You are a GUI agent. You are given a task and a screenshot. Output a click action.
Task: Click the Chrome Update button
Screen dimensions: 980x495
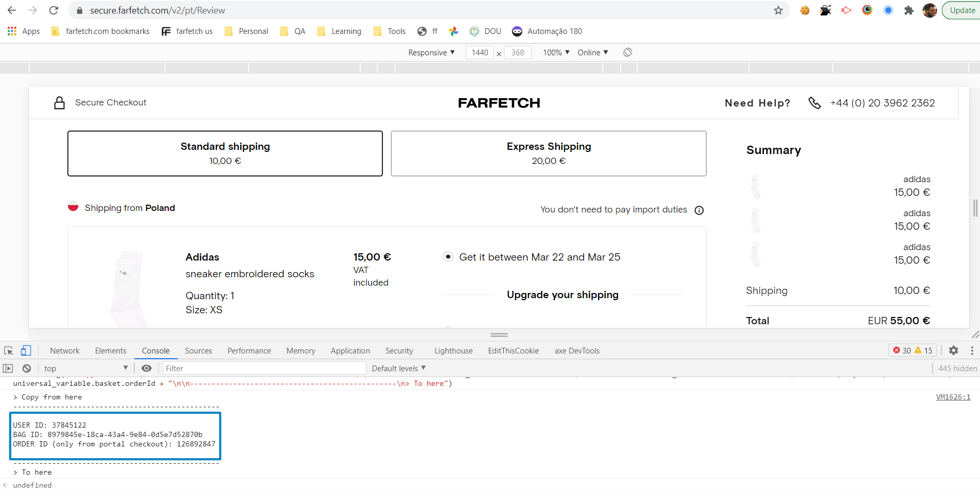pyautogui.click(x=962, y=10)
